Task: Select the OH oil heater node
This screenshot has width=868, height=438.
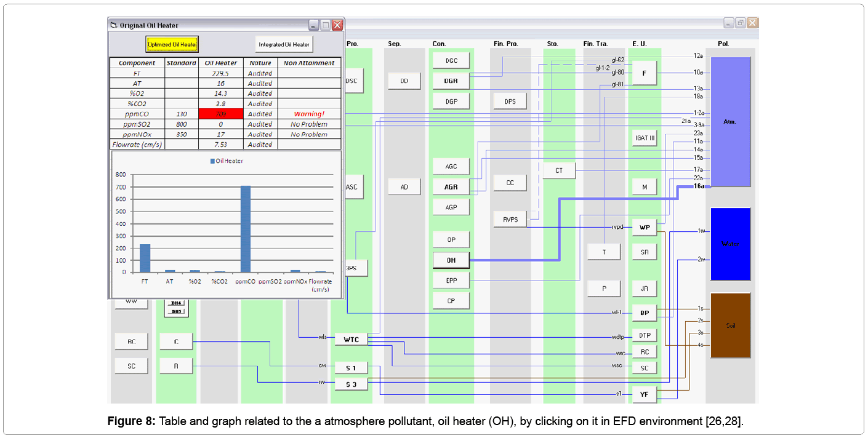Action: click(x=451, y=260)
